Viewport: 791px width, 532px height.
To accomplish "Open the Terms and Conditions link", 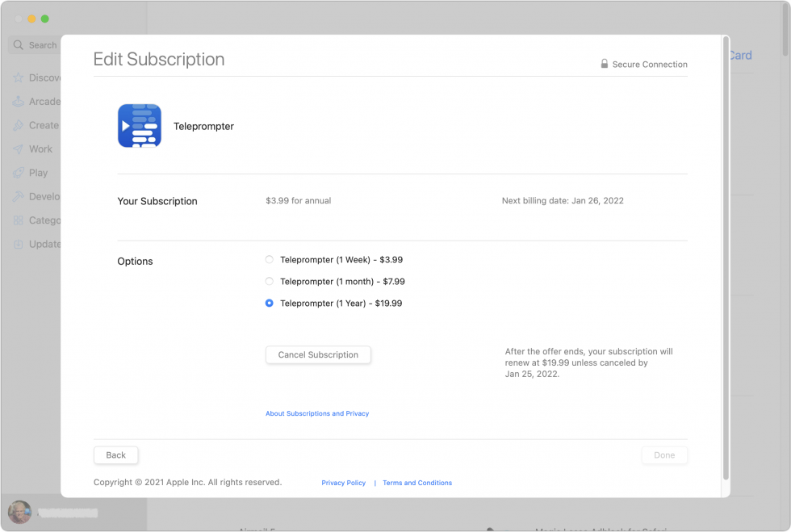I will (x=416, y=482).
